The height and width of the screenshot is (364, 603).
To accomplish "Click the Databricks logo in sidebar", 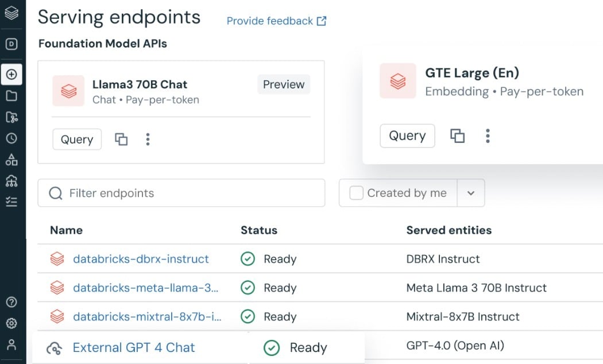I will point(11,13).
